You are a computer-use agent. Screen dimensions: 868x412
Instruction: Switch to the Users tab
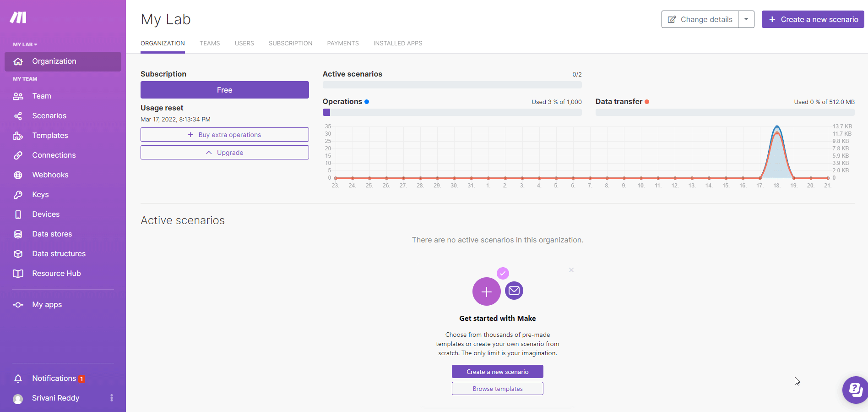tap(244, 44)
